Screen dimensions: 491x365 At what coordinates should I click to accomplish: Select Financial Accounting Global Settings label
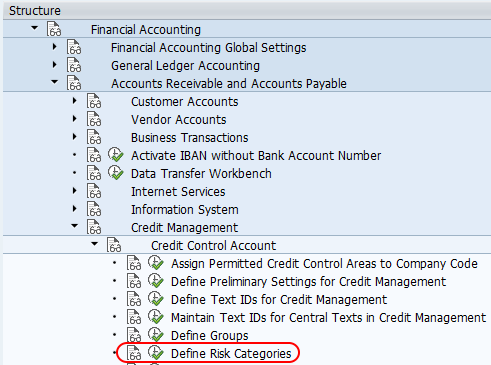tap(208, 48)
